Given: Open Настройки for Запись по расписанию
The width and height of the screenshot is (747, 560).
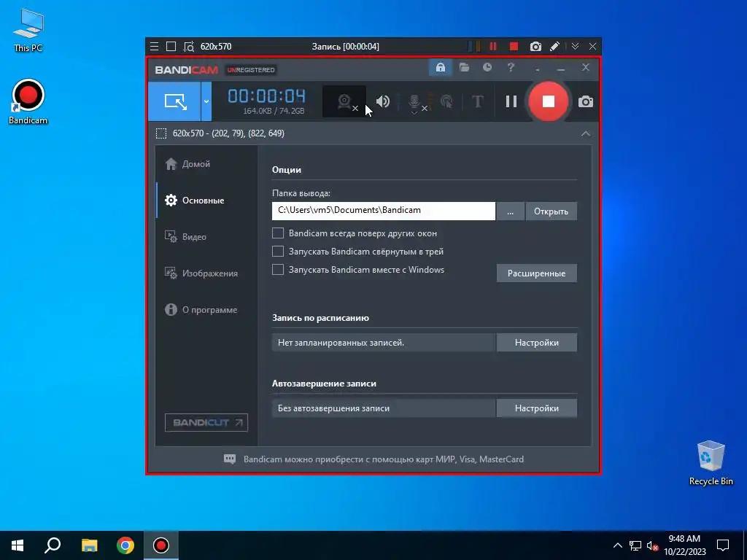Looking at the screenshot, I should click(x=536, y=343).
